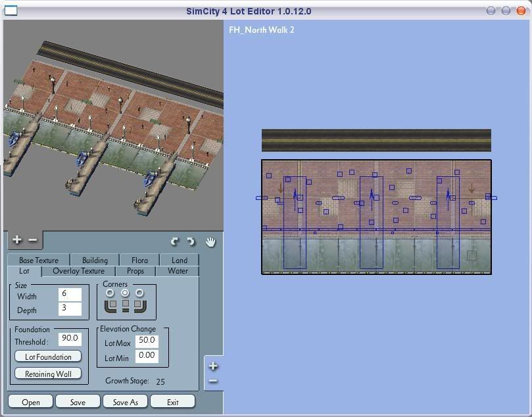Zoom in the 3D preview view
This screenshot has height=417, width=532.
coord(16,239)
